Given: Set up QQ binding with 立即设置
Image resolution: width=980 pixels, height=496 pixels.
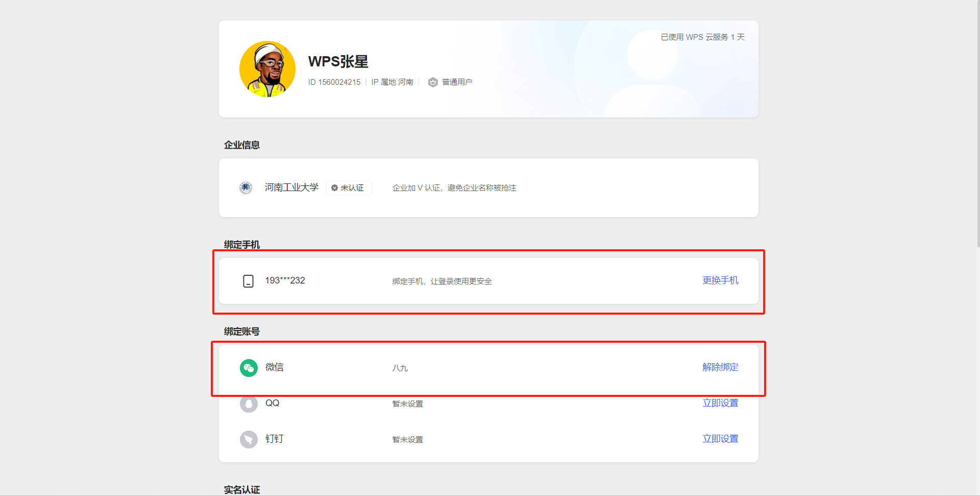Looking at the screenshot, I should (x=720, y=403).
